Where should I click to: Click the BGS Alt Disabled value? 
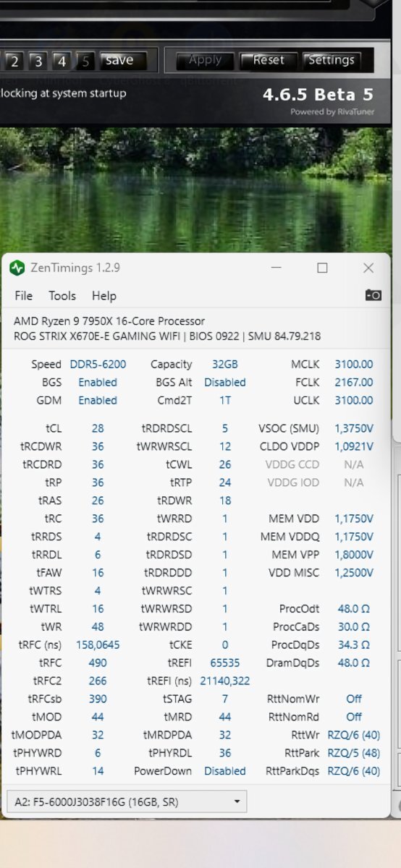point(225,382)
